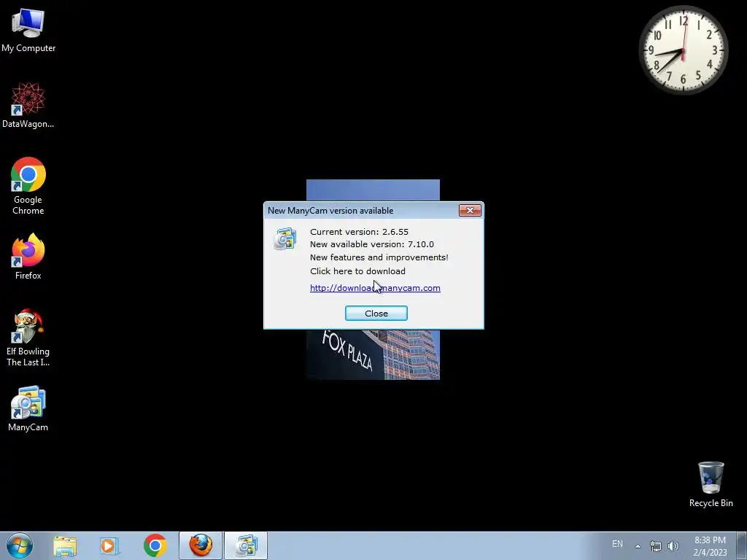The width and height of the screenshot is (747, 560).
Task: Select the Elf Bowling desktop shortcut
Action: (28, 338)
